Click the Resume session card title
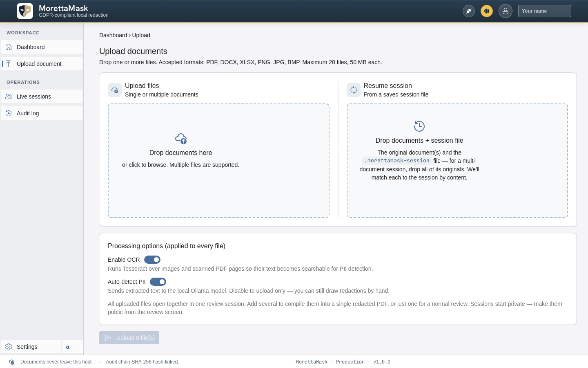Image resolution: width=588 pixels, height=368 pixels. [x=388, y=85]
